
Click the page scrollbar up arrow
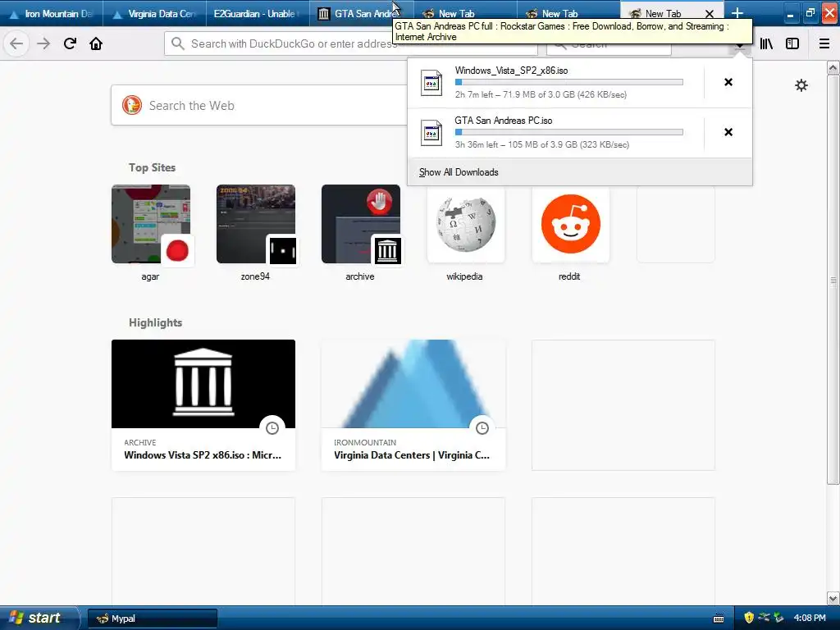click(x=833, y=67)
